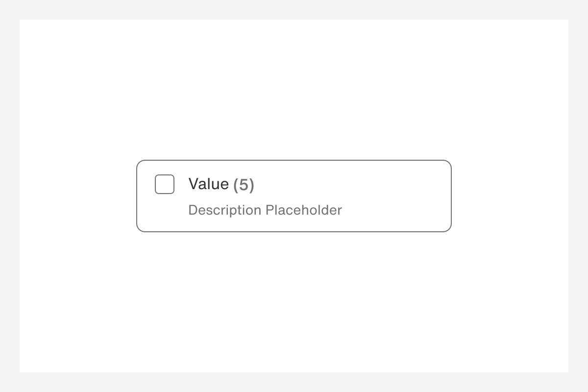Click the left padding of the card
Image resolution: width=588 pixels, height=392 pixels.
[146, 196]
